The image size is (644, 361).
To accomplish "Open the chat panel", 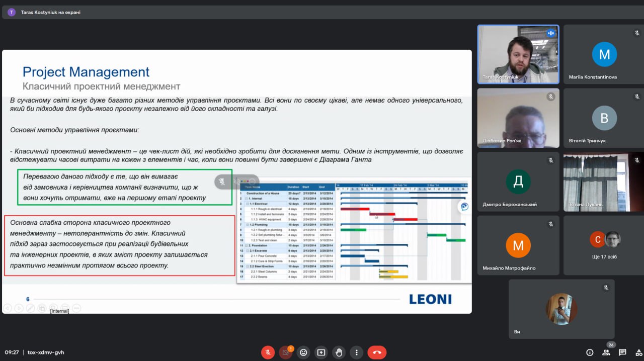I will click(622, 352).
